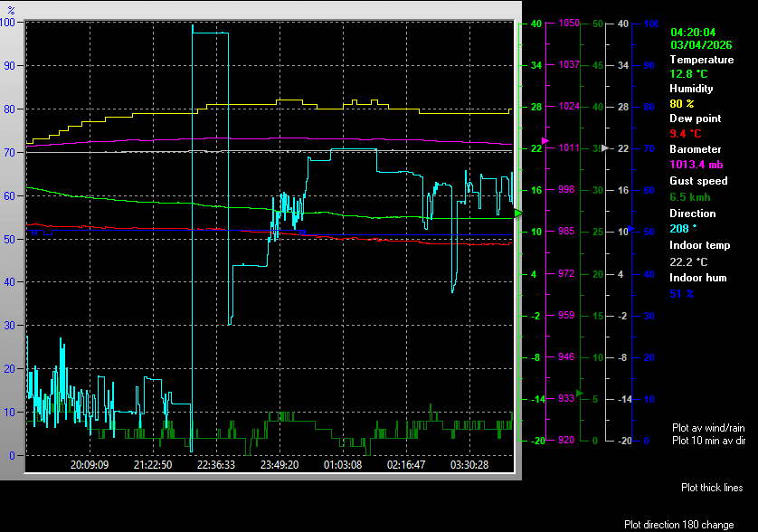Click the Indoor hum legend label

[x=697, y=278]
